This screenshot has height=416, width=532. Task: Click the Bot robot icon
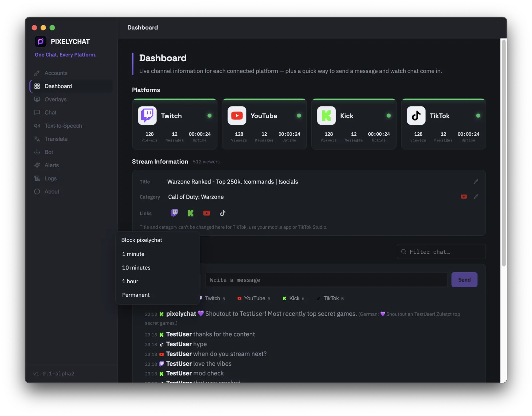[x=37, y=152]
